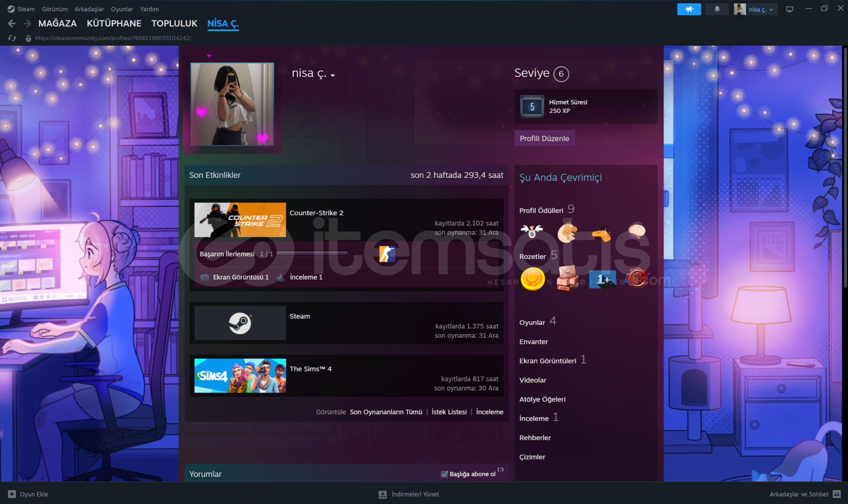This screenshot has height=504, width=848.
Task: Open the Steam game tile image
Action: click(240, 323)
